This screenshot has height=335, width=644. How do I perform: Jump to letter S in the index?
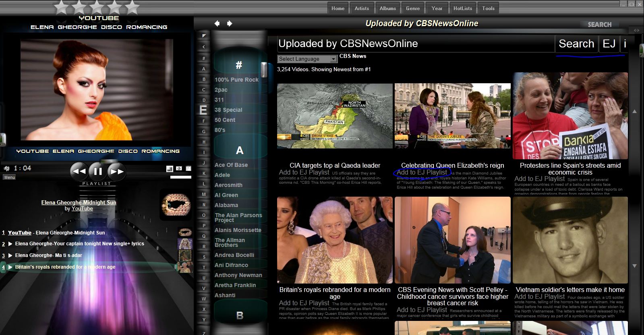(x=204, y=257)
